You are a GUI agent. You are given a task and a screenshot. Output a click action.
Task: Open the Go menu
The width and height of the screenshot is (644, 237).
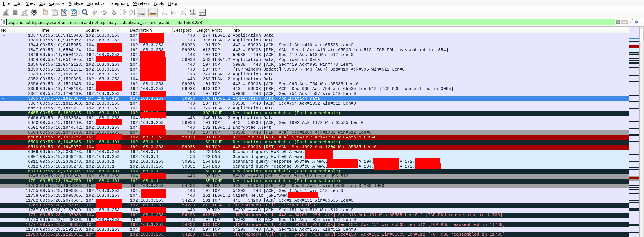[x=42, y=3]
